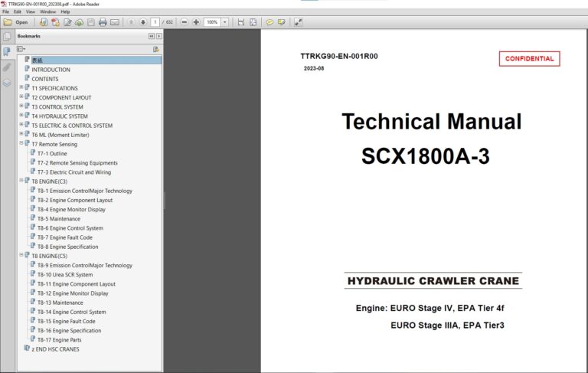The height and width of the screenshot is (373, 588).
Task: Go to next page with down arrow
Action: click(143, 22)
